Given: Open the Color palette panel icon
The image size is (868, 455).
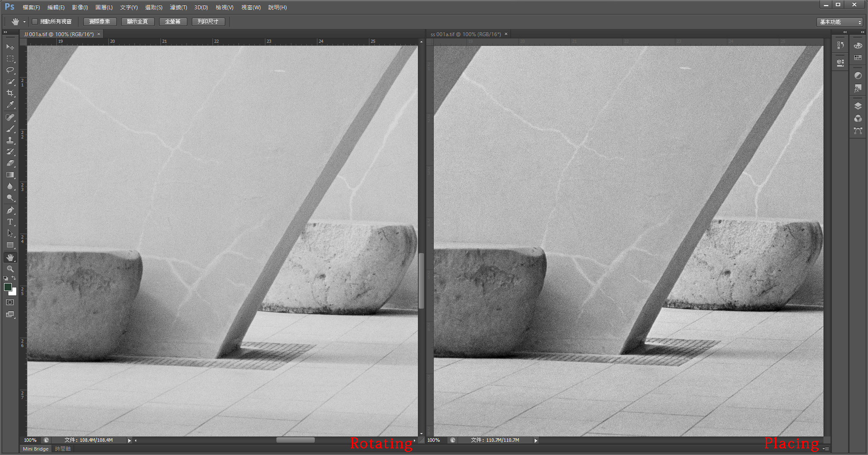Looking at the screenshot, I should pyautogui.click(x=858, y=45).
